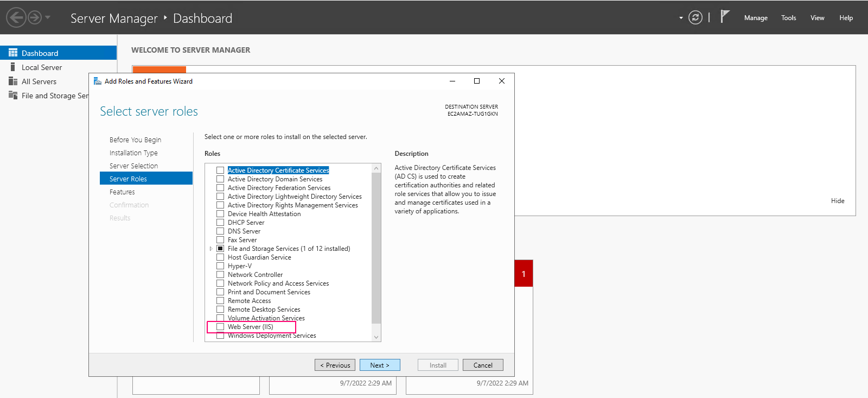868x398 pixels.
Task: Click the Hyper-V role name in the list
Action: click(x=240, y=266)
